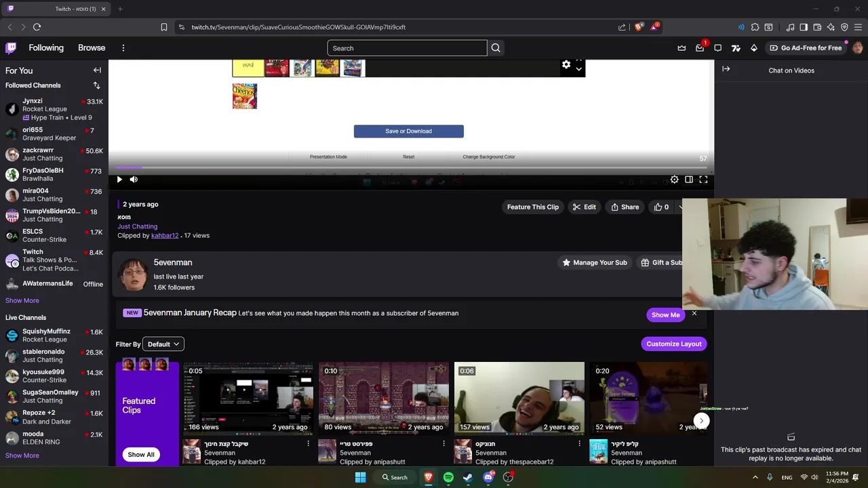The height and width of the screenshot is (488, 868).
Task: Open player settings gear icon
Action: 674,180
